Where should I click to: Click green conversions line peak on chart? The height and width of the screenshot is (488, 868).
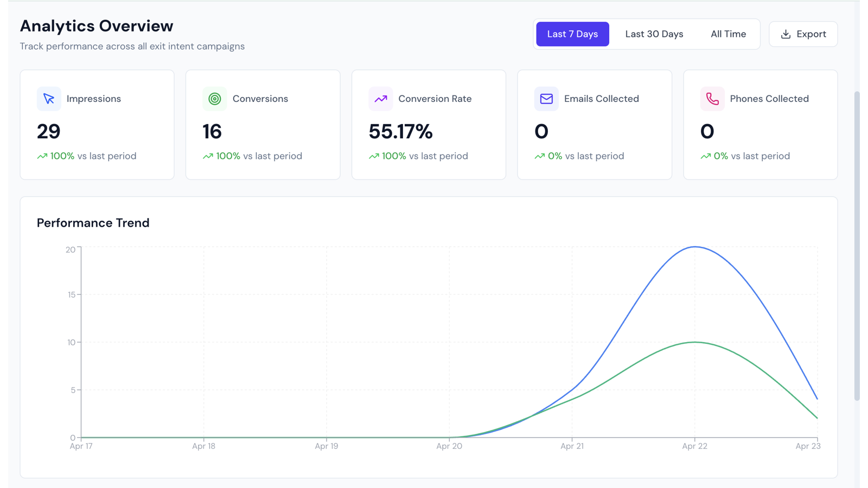point(695,342)
